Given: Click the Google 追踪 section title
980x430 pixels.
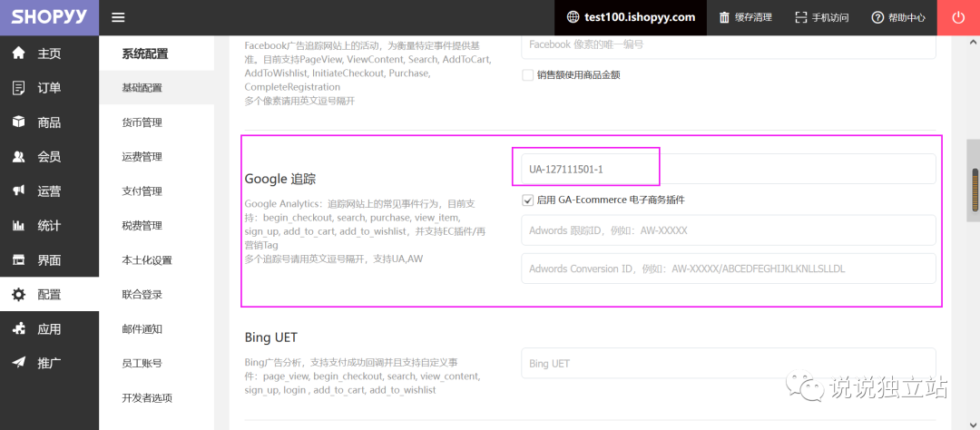Looking at the screenshot, I should (280, 179).
